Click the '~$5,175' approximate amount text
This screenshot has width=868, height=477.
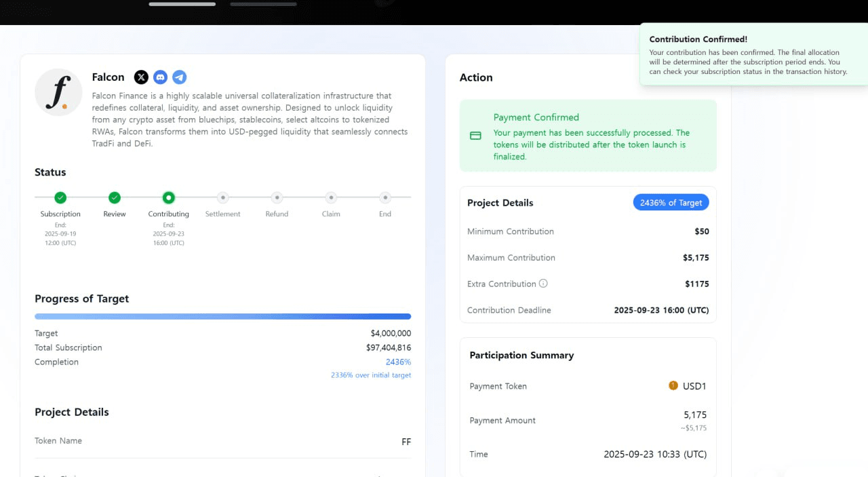point(694,428)
